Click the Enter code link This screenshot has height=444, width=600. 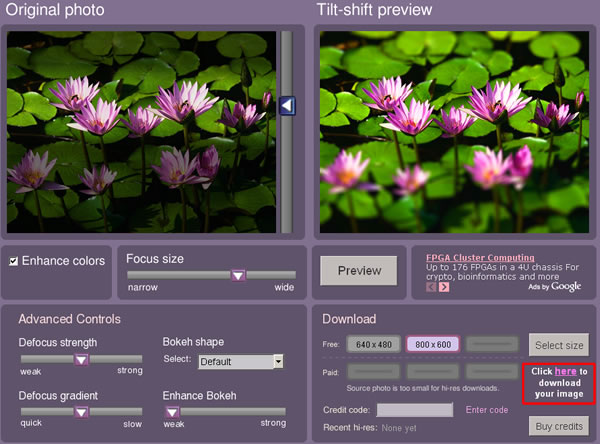(487, 410)
